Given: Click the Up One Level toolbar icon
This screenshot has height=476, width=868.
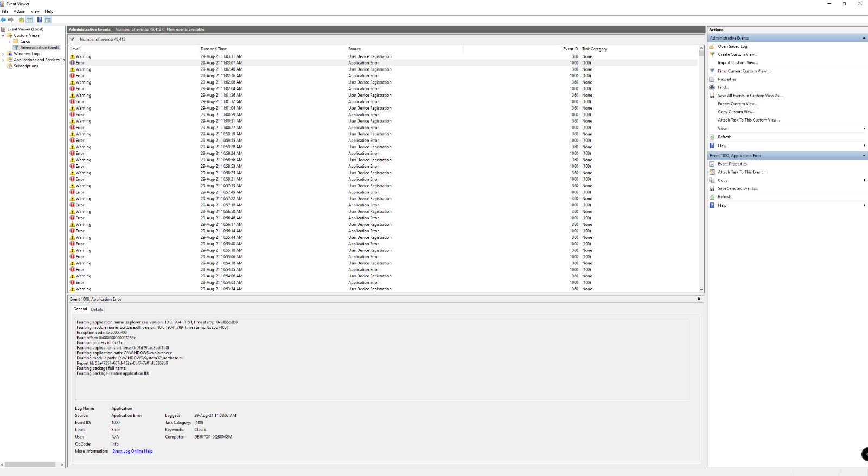Looking at the screenshot, I should point(21,20).
